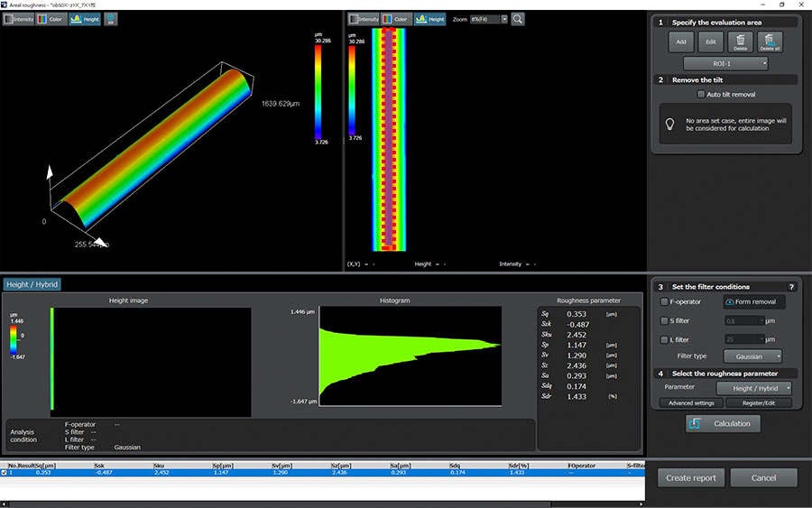Enable Auto tilt removal checkbox
Image resolution: width=812 pixels, height=508 pixels.
point(702,94)
